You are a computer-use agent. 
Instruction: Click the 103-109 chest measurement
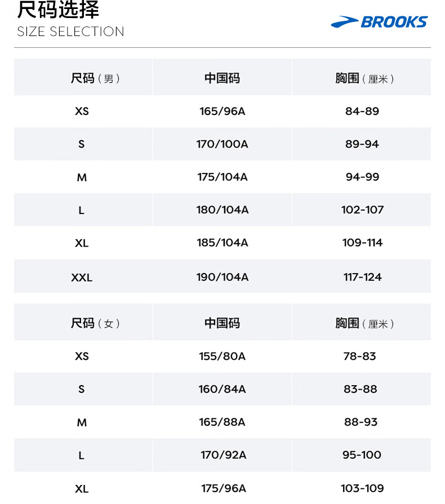click(362, 488)
